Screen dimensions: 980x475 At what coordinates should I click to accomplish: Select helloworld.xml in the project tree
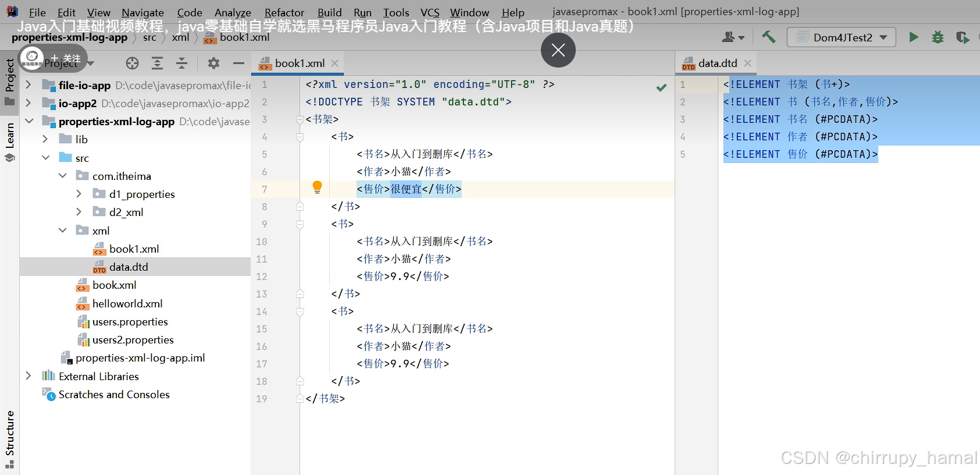(x=127, y=303)
